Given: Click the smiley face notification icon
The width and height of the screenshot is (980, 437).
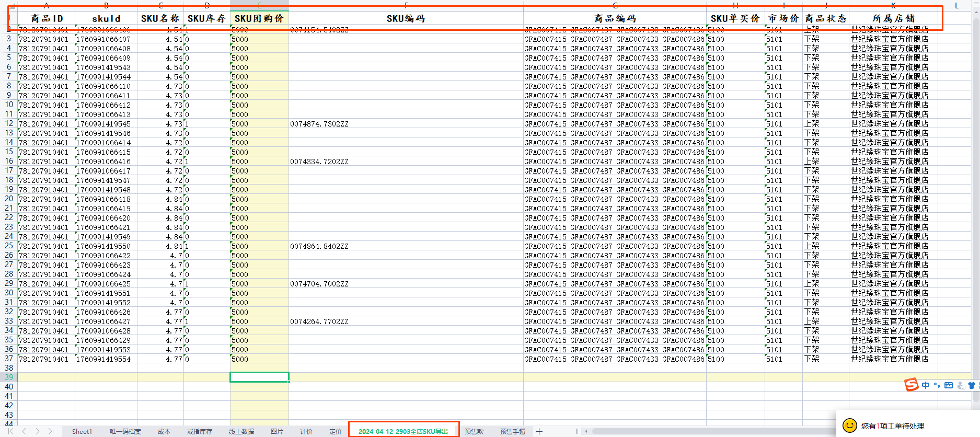Looking at the screenshot, I should pyautogui.click(x=850, y=425).
